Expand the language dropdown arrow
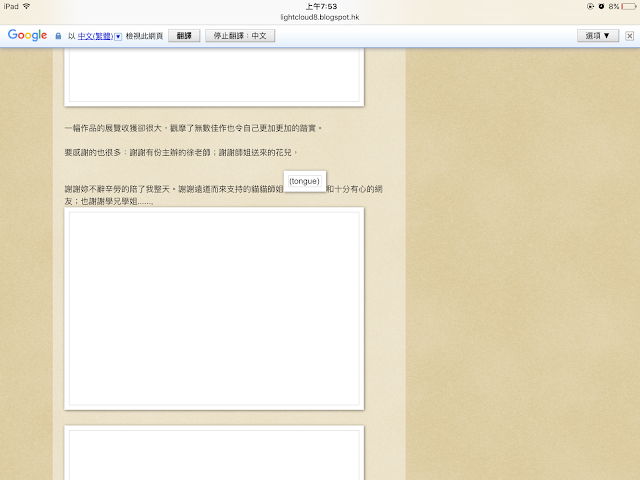This screenshot has width=640, height=480. pos(118,37)
